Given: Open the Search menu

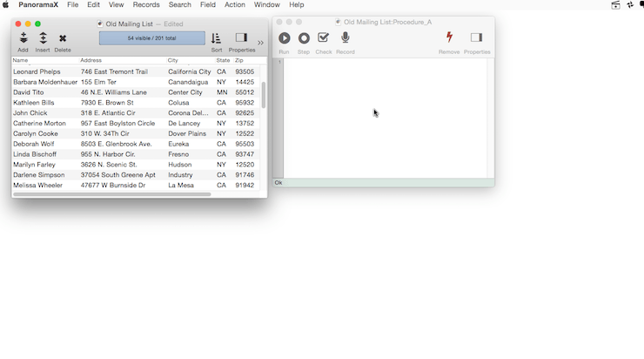Looking at the screenshot, I should pos(180,5).
